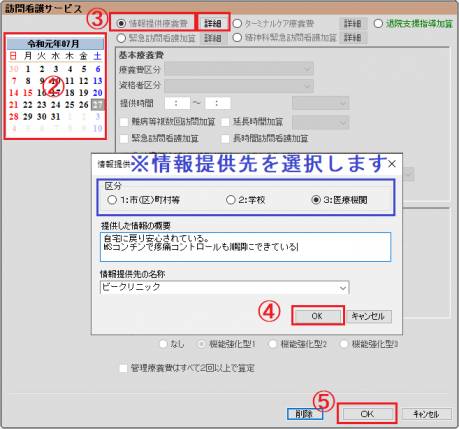Toggle 管理療養費はすべて2回以上で算定 checkbox
The image size is (459, 429).
(123, 368)
